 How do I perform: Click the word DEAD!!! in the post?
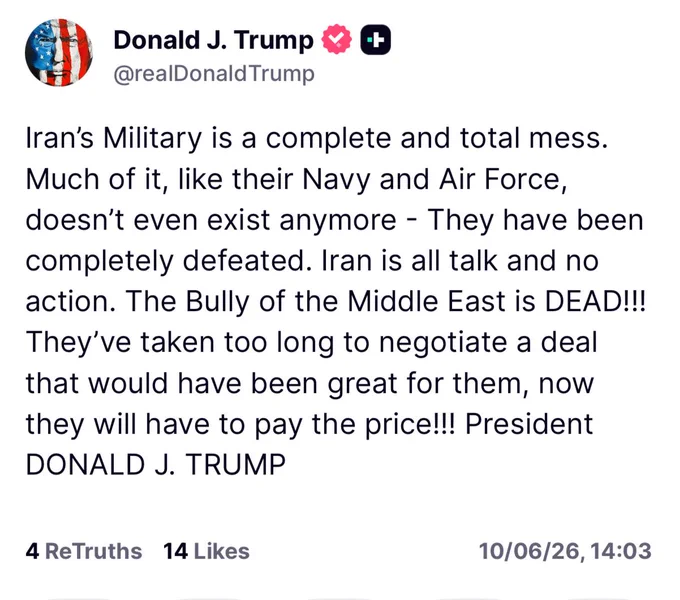(595, 301)
